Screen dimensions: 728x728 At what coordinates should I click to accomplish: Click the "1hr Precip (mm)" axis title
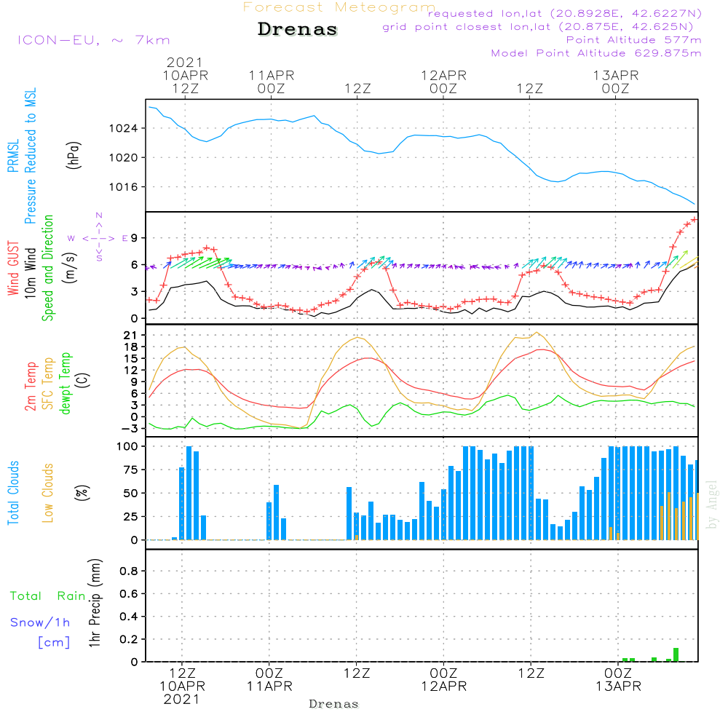[95, 603]
